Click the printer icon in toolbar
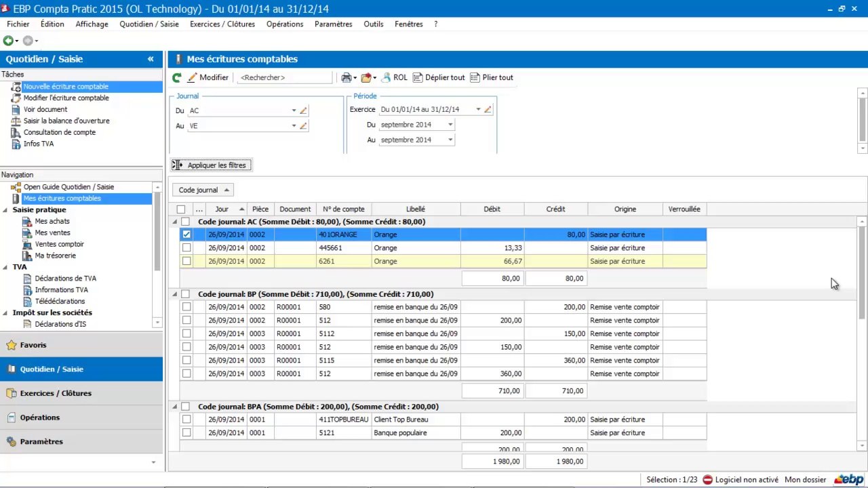The width and height of the screenshot is (868, 488). point(346,78)
